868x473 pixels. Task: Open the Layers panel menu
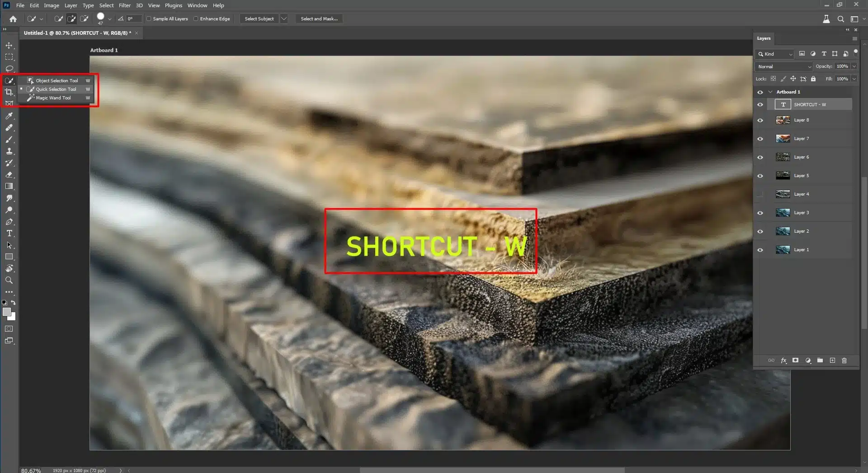coord(854,39)
